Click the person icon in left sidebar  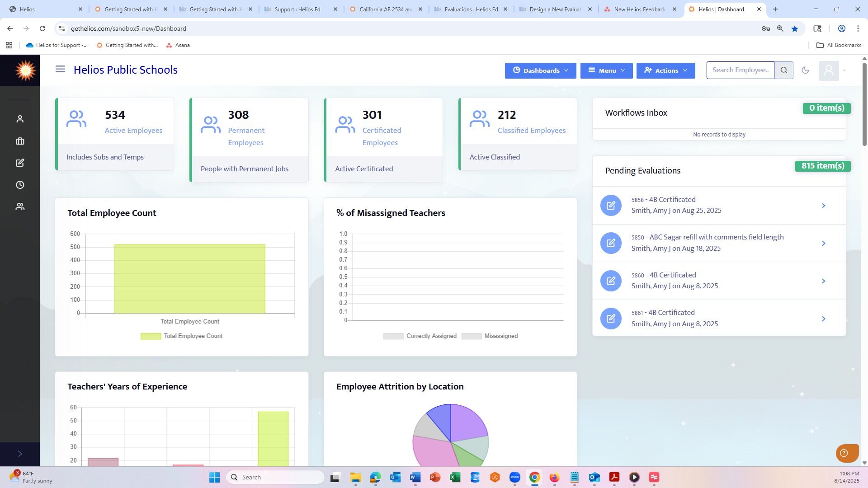[x=20, y=119]
